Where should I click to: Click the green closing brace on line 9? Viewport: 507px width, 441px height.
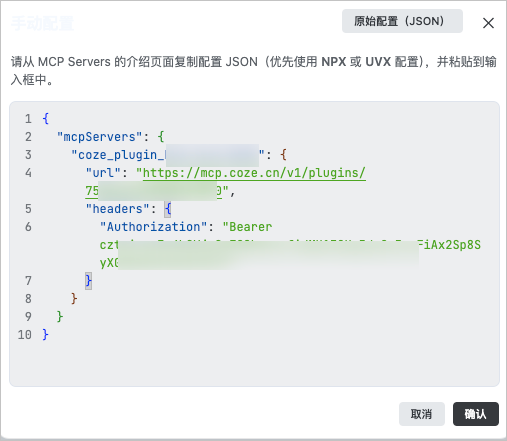tap(60, 317)
